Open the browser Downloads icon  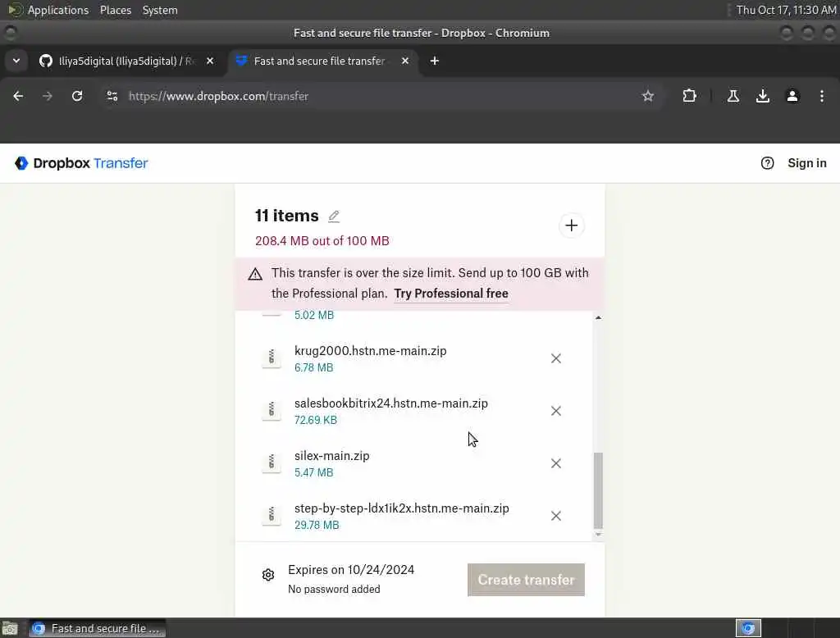(763, 96)
